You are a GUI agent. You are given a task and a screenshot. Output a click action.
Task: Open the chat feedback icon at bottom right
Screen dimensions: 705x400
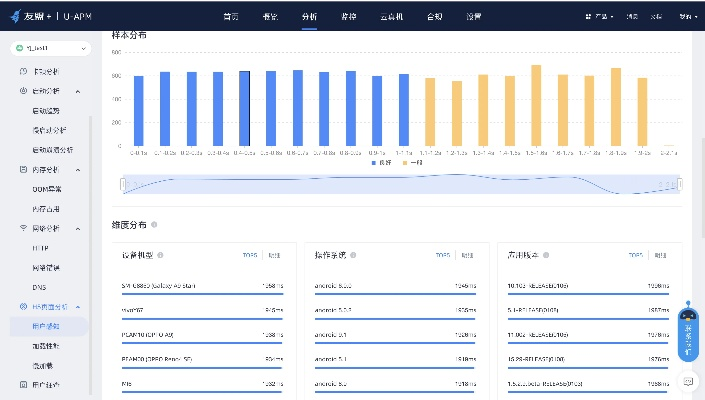tap(688, 380)
